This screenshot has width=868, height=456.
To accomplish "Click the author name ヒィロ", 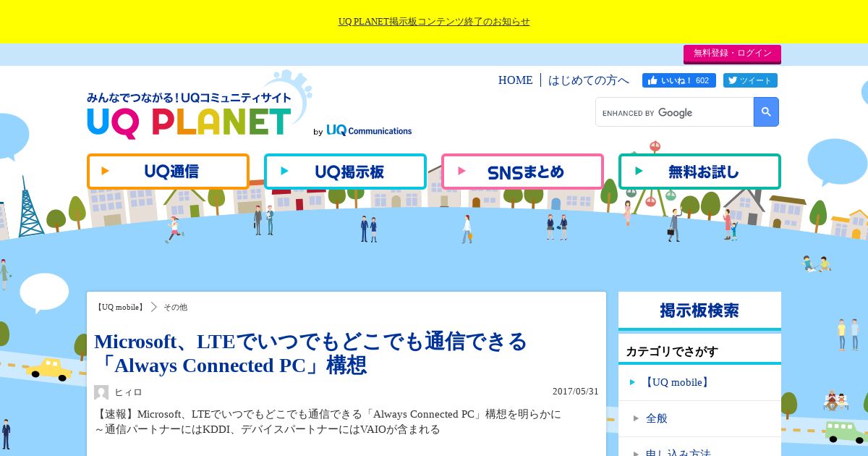I will [x=128, y=392].
